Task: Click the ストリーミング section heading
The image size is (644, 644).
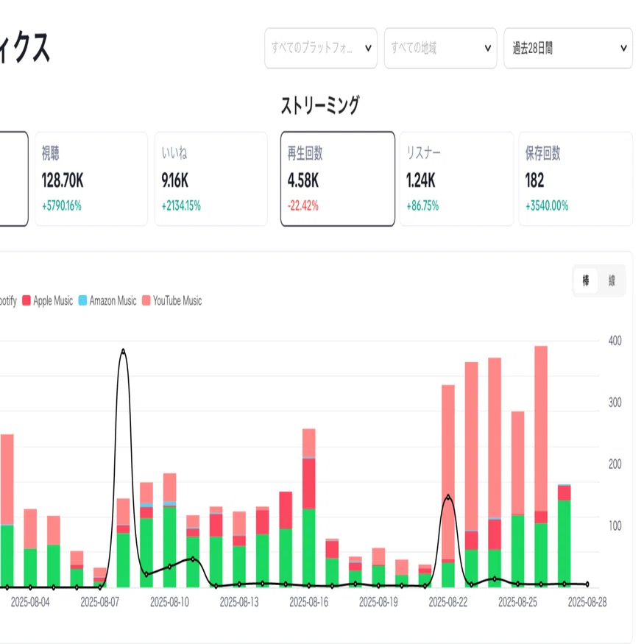Action: [320, 105]
